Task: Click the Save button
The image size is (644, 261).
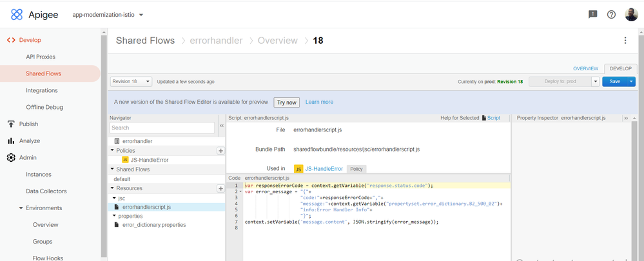Action: (x=615, y=81)
